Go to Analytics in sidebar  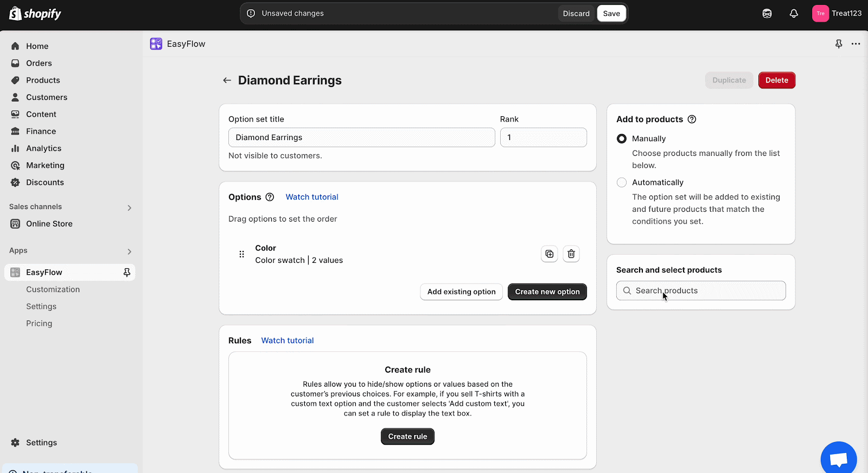click(x=43, y=148)
